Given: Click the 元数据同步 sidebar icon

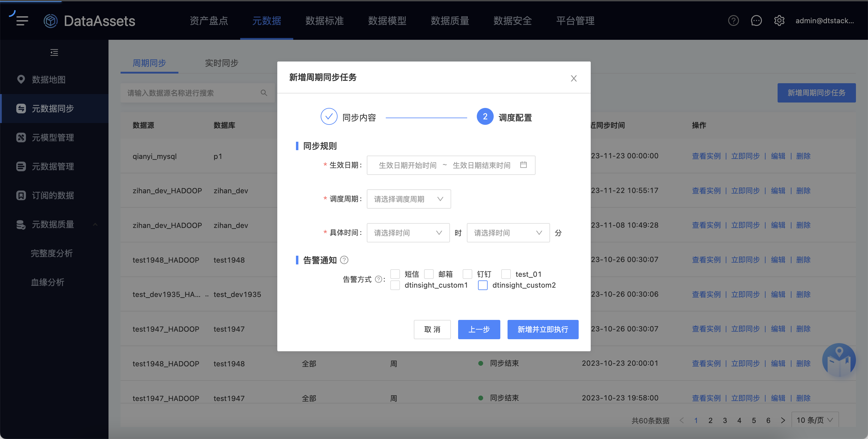Looking at the screenshot, I should 21,108.
